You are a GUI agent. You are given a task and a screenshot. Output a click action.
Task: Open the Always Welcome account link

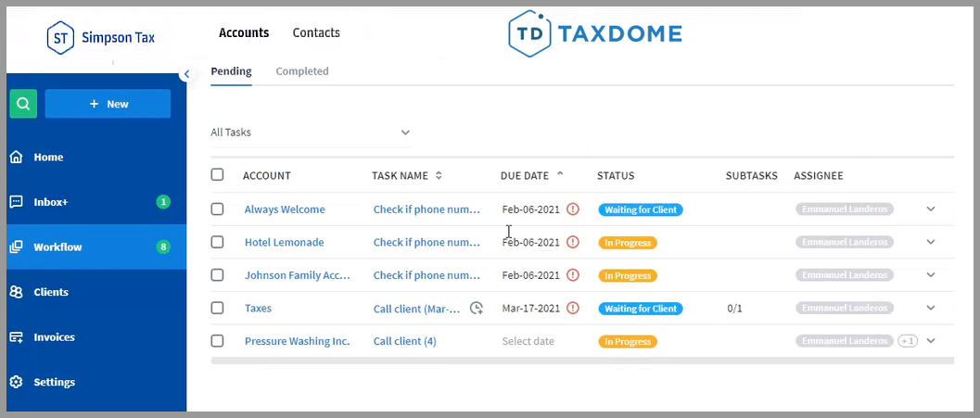[285, 209]
